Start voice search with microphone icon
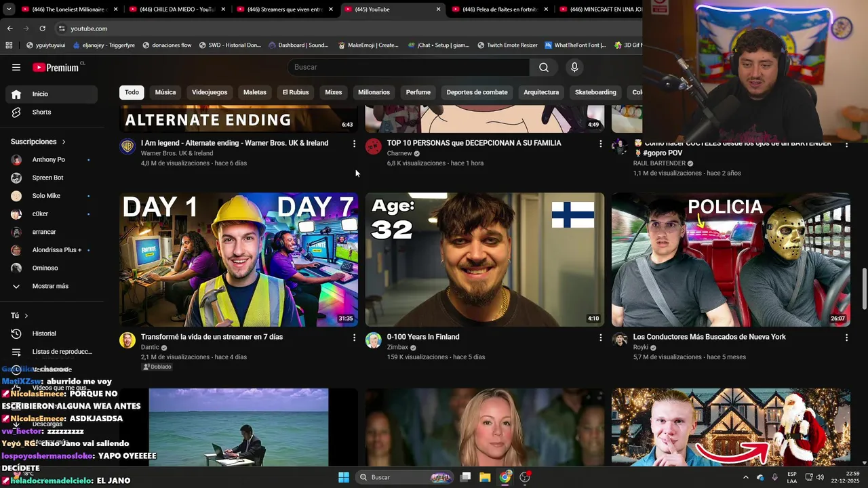 click(x=574, y=67)
